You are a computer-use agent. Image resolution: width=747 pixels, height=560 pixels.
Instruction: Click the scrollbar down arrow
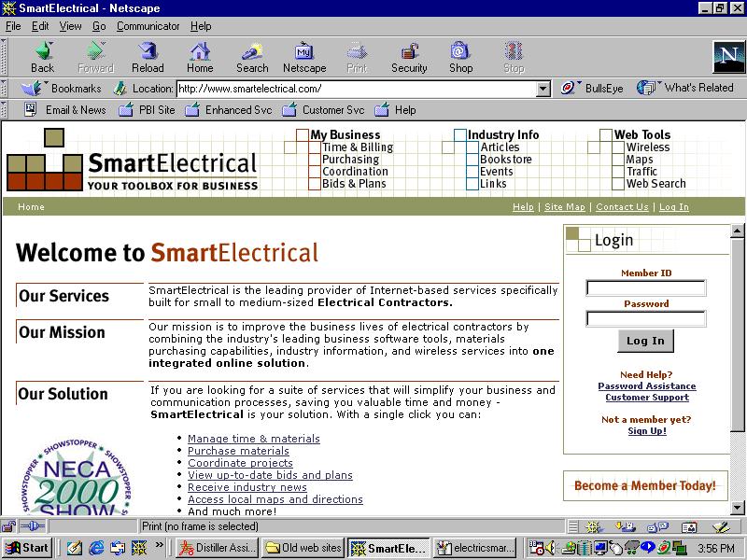tap(737, 508)
